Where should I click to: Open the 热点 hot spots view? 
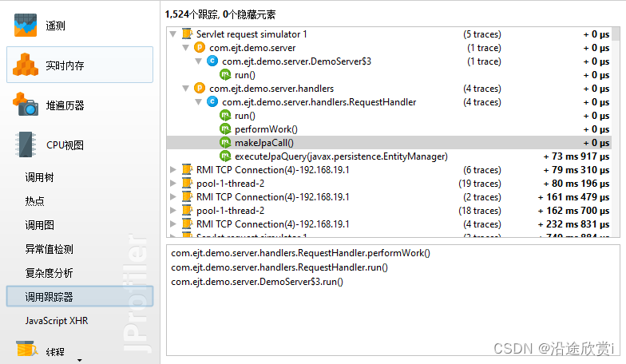point(35,201)
